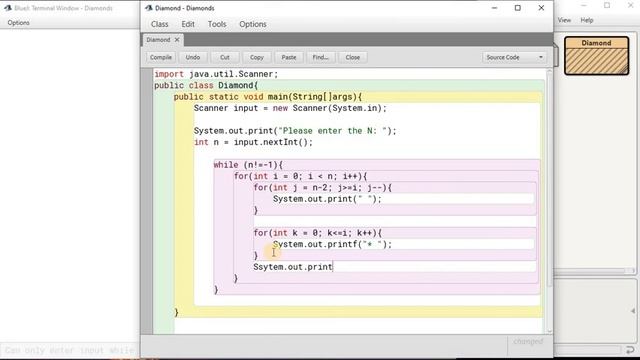Click the 'while (n!=-1){' line
This screenshot has width=640, height=360.
pos(248,165)
